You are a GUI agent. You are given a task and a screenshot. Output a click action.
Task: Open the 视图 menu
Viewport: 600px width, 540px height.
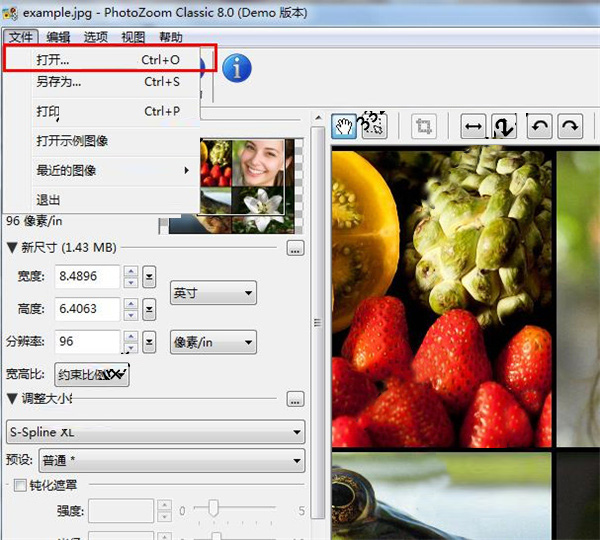coord(133,37)
